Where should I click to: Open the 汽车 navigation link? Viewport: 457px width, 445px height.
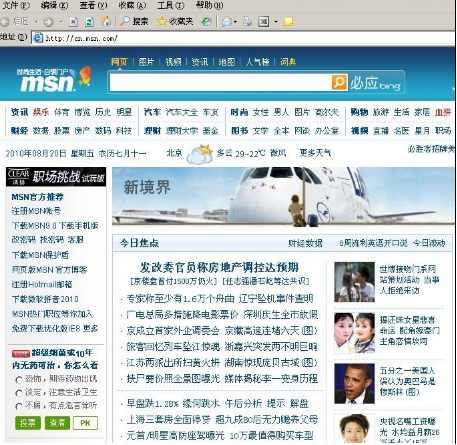point(152,112)
